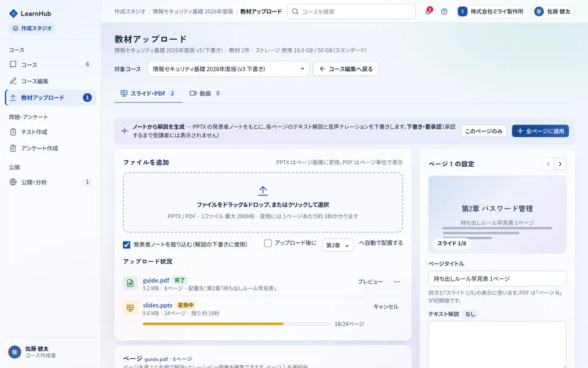588x368 pixels.
Task: Open the 株式会社ミライ製作所 organization switcher
Action: coord(491,12)
